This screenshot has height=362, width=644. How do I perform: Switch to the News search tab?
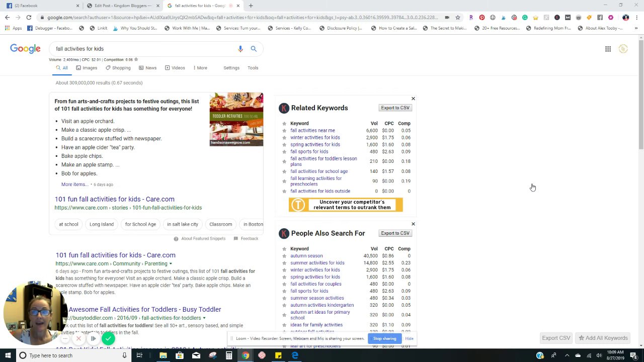coord(147,68)
